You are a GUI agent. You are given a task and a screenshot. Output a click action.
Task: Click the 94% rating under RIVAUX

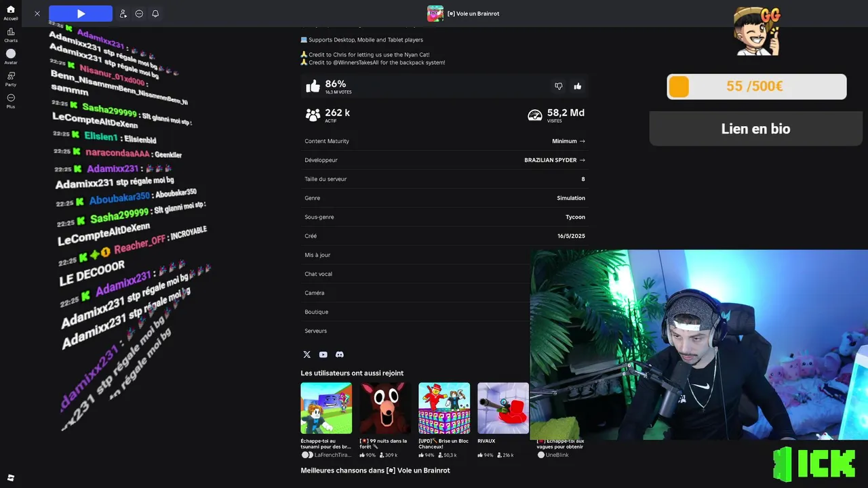tap(486, 455)
